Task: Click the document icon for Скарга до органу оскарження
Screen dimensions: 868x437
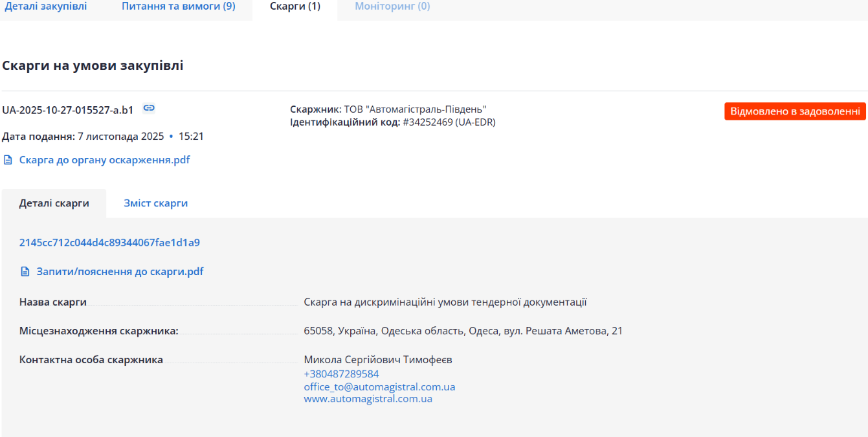Action: coord(8,160)
